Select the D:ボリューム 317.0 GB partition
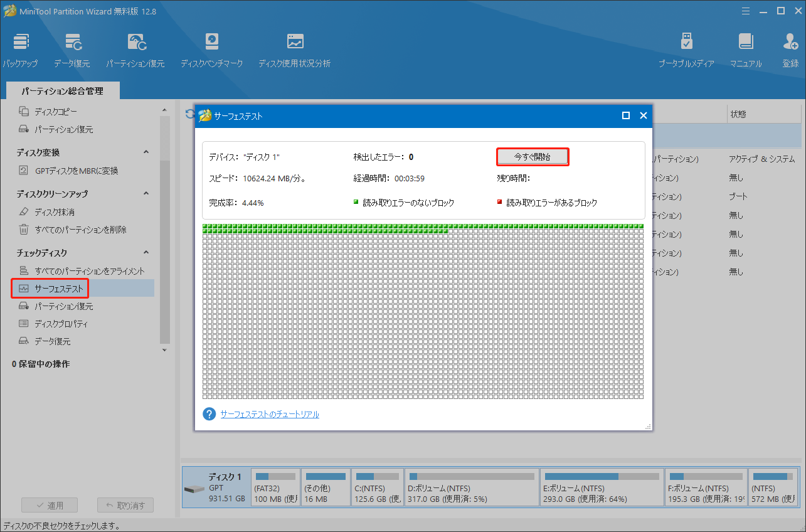 [472, 486]
